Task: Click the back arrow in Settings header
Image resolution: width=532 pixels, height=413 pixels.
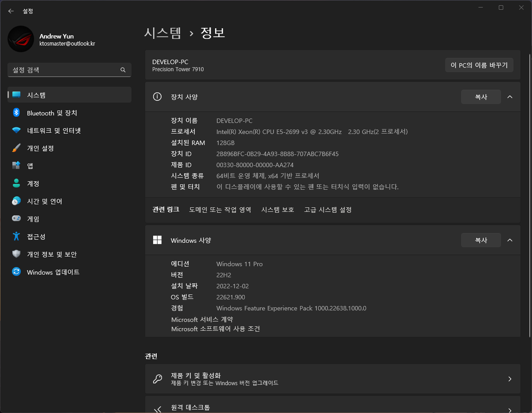Action: click(11, 11)
